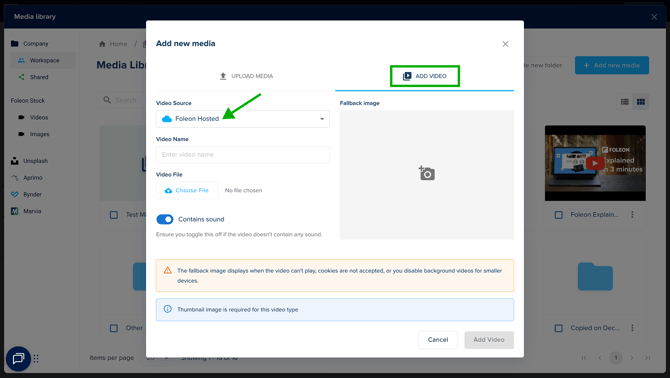
Task: Toggle the Contains sound switch
Action: tap(165, 219)
